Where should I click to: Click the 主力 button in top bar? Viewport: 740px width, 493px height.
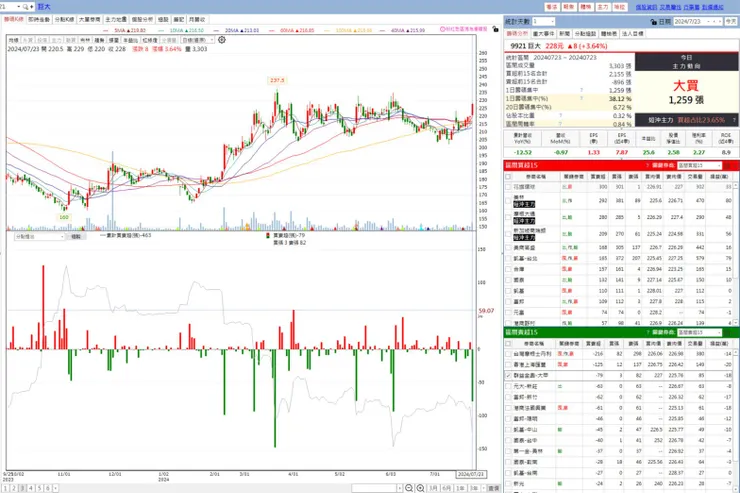pyautogui.click(x=603, y=7)
